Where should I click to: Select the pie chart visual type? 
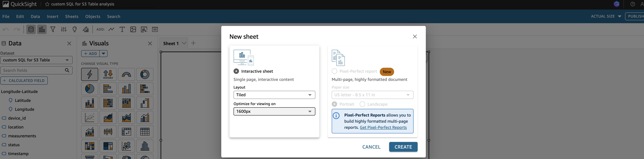[89, 89]
